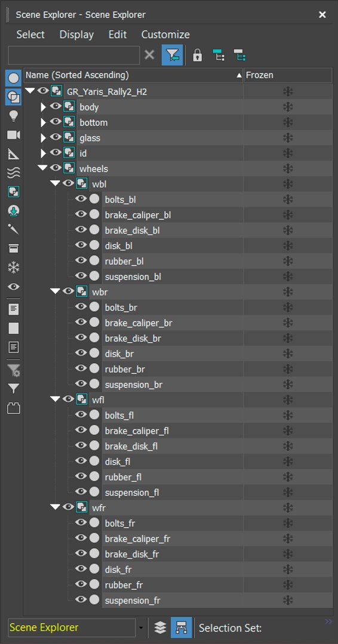
Task: Clear the search field with X button
Action: [150, 55]
